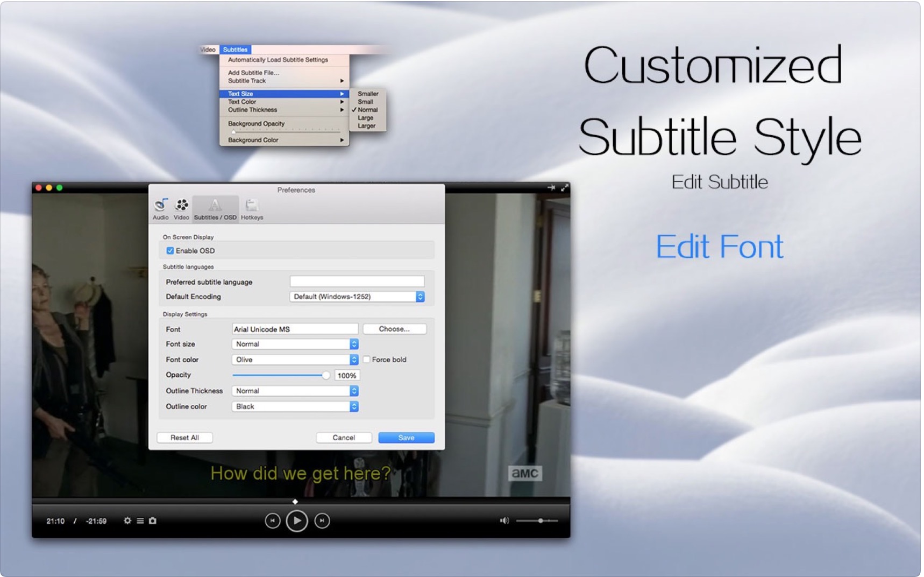
Task: Click the pin-on-top icon in player title bar
Action: [551, 188]
